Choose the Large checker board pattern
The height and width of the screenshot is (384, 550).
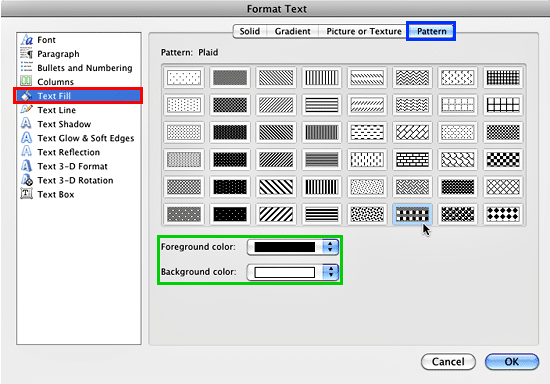(x=503, y=159)
